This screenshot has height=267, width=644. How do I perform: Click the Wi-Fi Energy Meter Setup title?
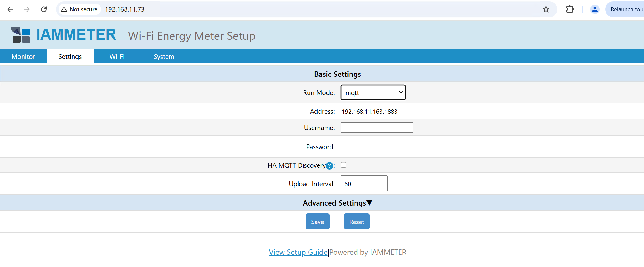click(192, 36)
